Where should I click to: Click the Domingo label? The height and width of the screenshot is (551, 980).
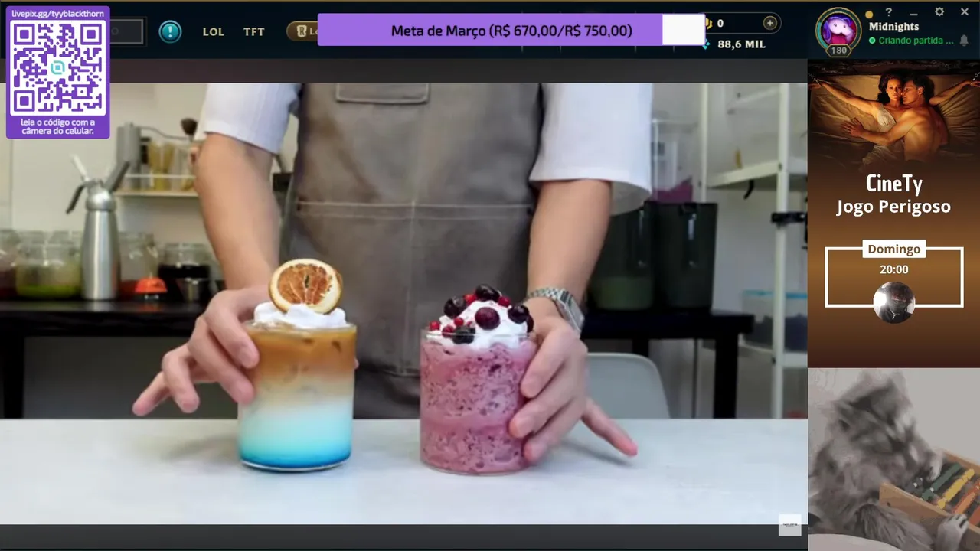[x=893, y=249]
